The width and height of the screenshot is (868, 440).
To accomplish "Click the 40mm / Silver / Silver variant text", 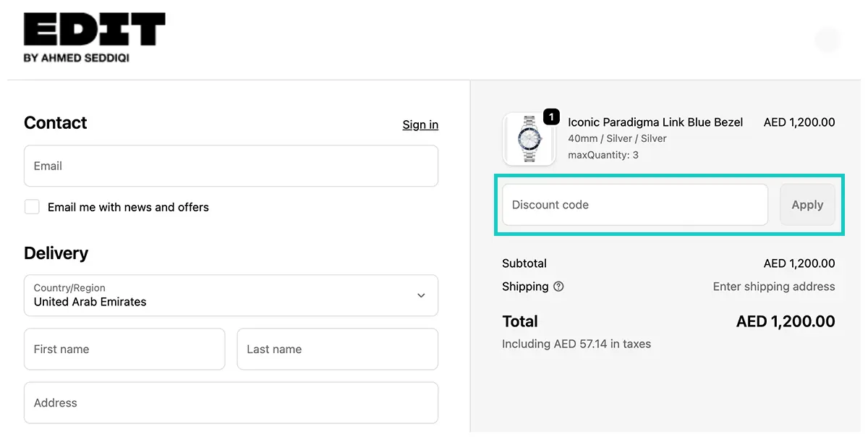I will click(617, 138).
